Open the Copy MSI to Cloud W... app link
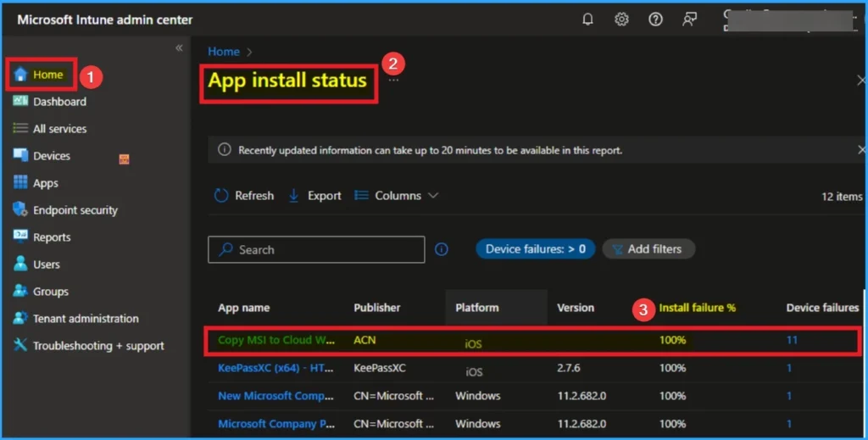 point(276,340)
